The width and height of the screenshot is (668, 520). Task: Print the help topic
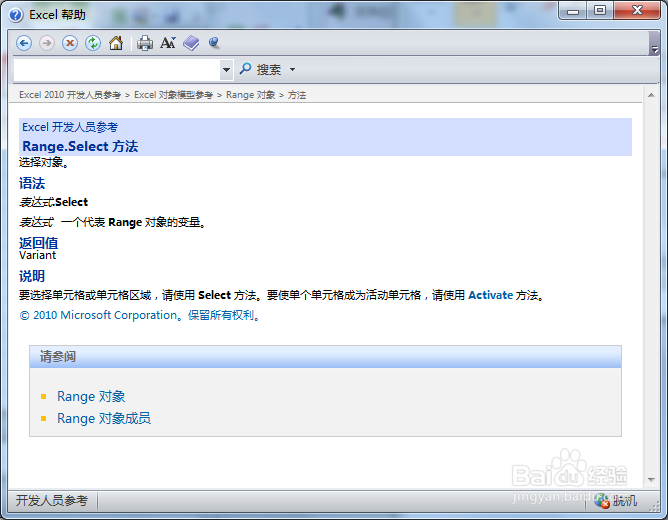coord(145,43)
